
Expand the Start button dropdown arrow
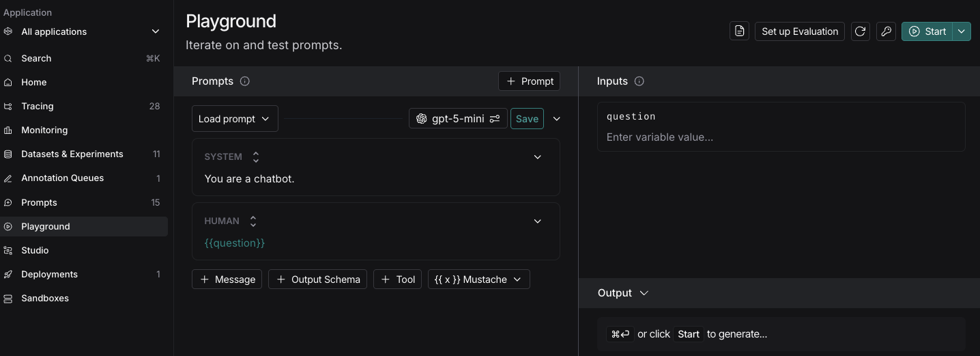tap(962, 31)
